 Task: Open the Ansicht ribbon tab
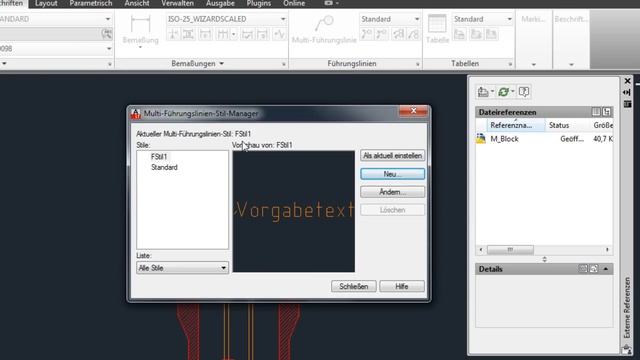click(137, 3)
